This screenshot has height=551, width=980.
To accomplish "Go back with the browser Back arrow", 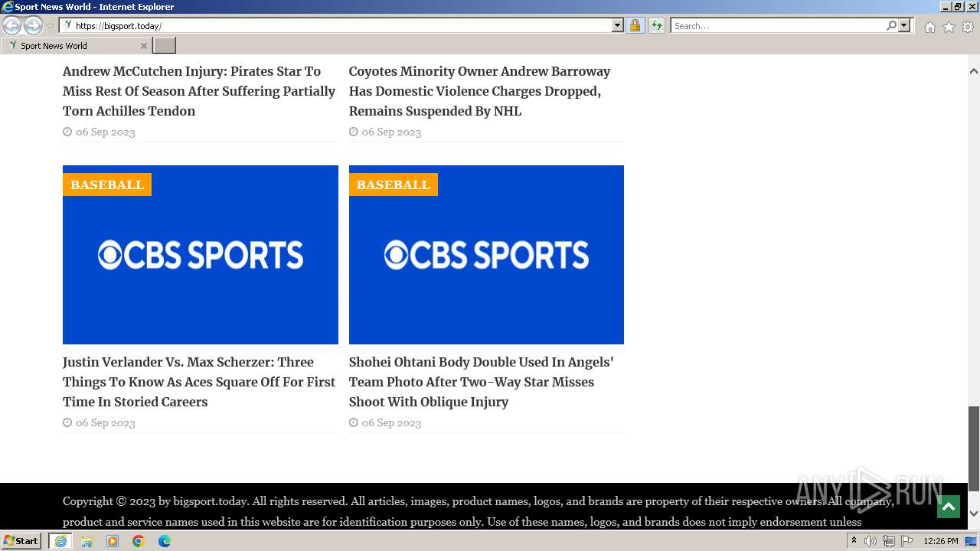I will click(11, 26).
